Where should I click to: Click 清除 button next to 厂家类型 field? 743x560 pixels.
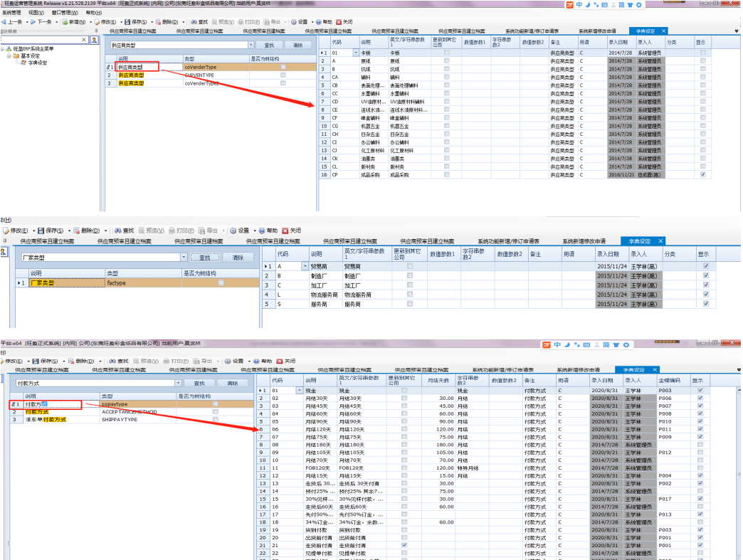click(238, 258)
